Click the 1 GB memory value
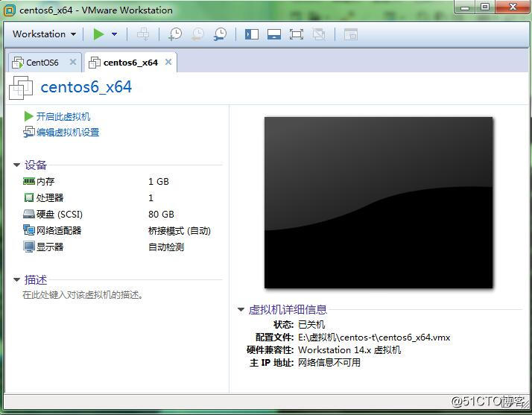532x415 pixels. pos(159,182)
